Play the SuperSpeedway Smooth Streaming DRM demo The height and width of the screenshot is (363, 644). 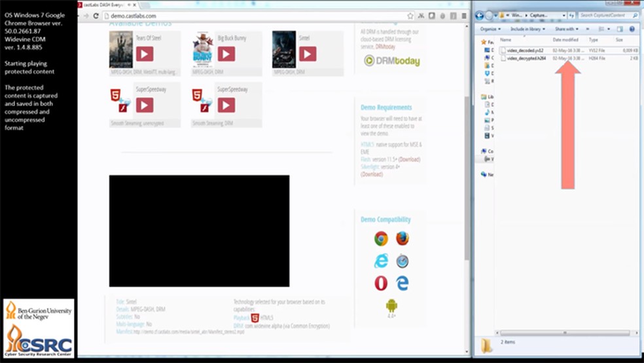tap(226, 105)
